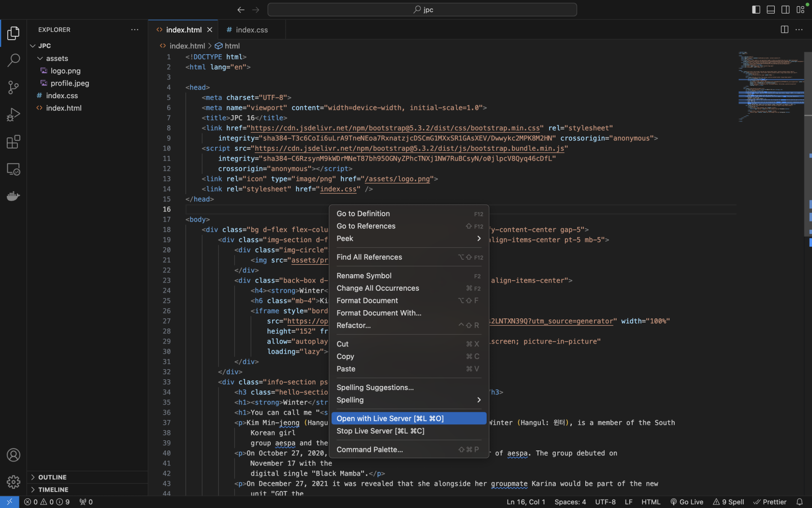Choose Go to Definition in context menu
Image resolution: width=812 pixels, height=508 pixels.
coord(409,214)
